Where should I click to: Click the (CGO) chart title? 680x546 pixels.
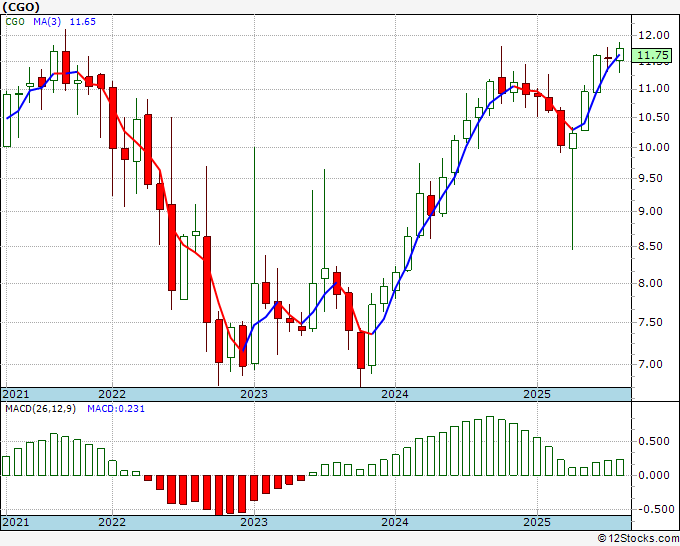point(21,7)
